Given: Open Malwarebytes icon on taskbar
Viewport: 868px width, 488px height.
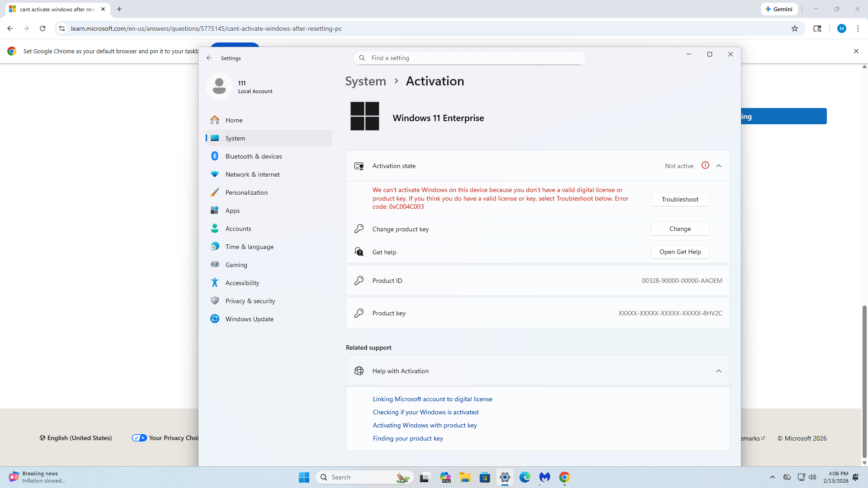Looking at the screenshot, I should 544,477.
